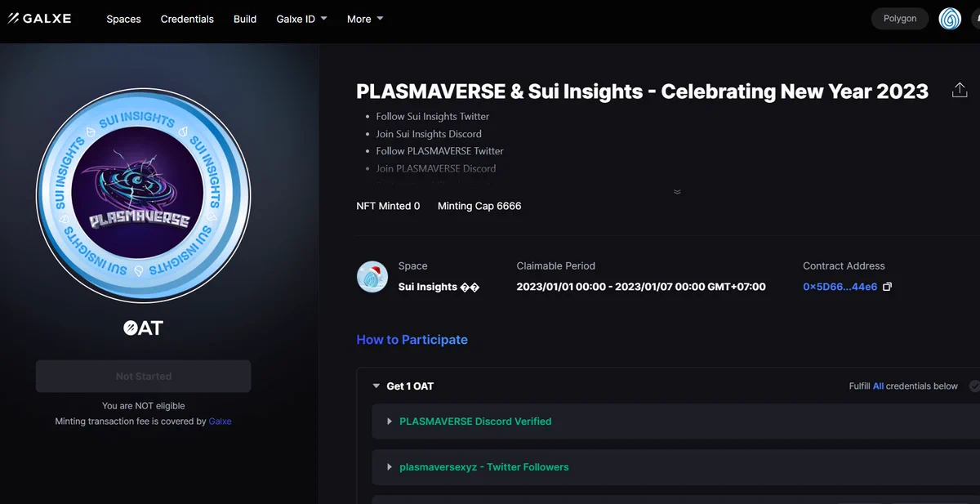Click the 'Fulfill All credentials below' text
The width and height of the screenshot is (980, 504).
click(903, 386)
